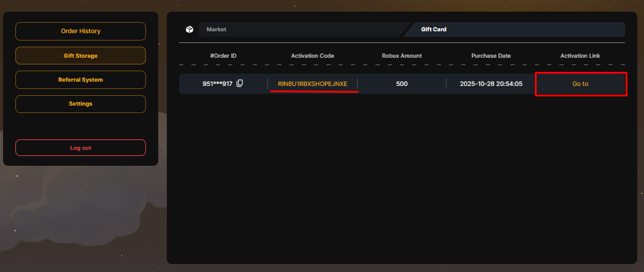Click activation code RIN8U1RBXSHOPEJNXE
This screenshot has height=272, width=644.
(x=312, y=84)
